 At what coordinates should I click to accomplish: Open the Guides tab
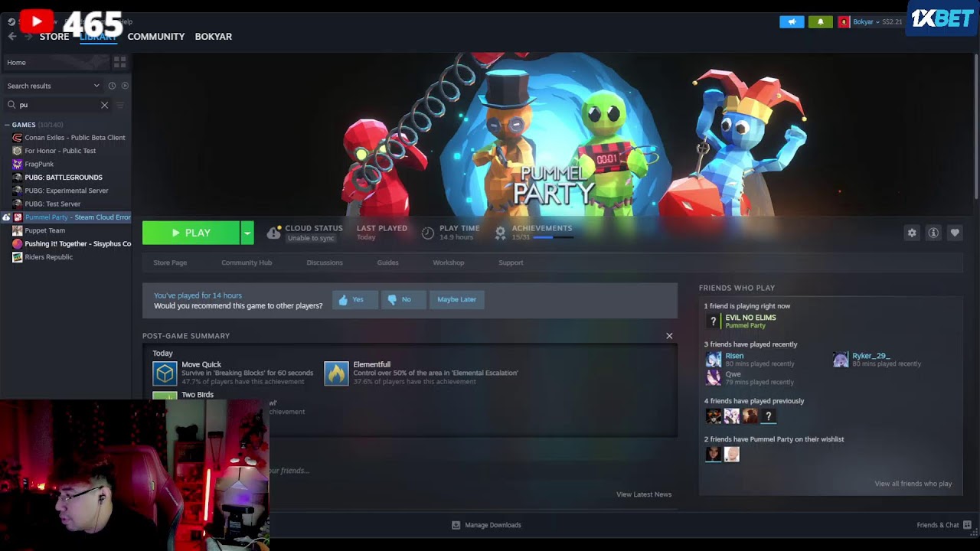387,262
